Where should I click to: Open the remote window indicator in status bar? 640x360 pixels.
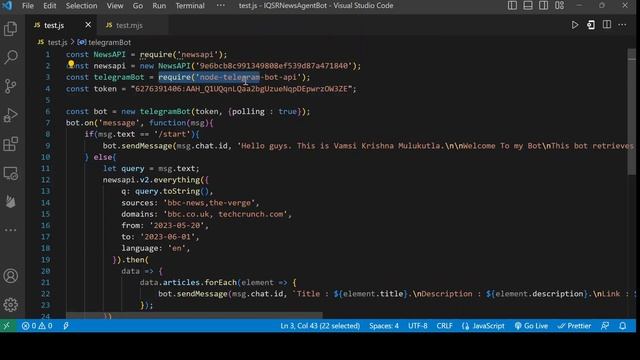point(7,326)
